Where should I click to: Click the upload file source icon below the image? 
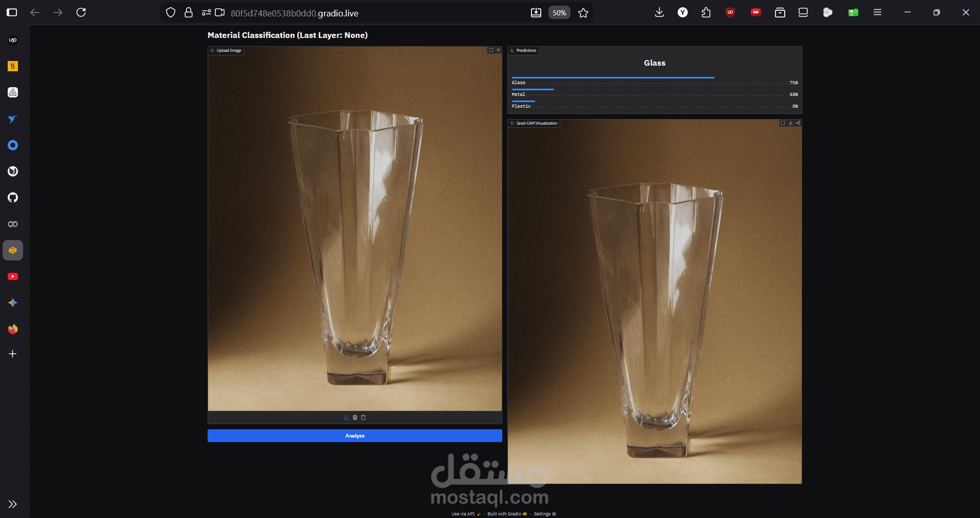(346, 417)
